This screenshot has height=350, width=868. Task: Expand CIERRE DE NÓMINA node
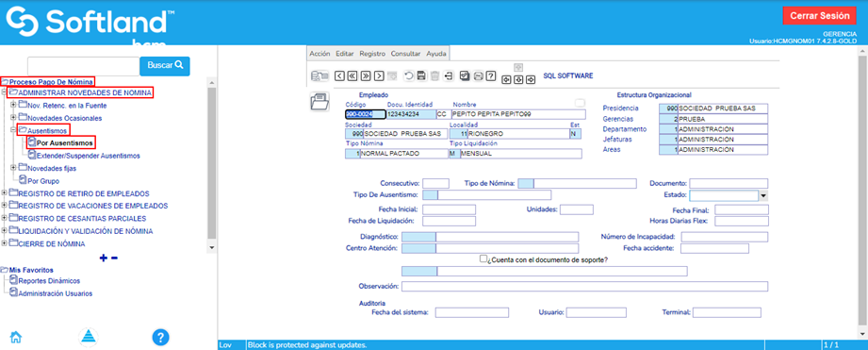(x=5, y=243)
